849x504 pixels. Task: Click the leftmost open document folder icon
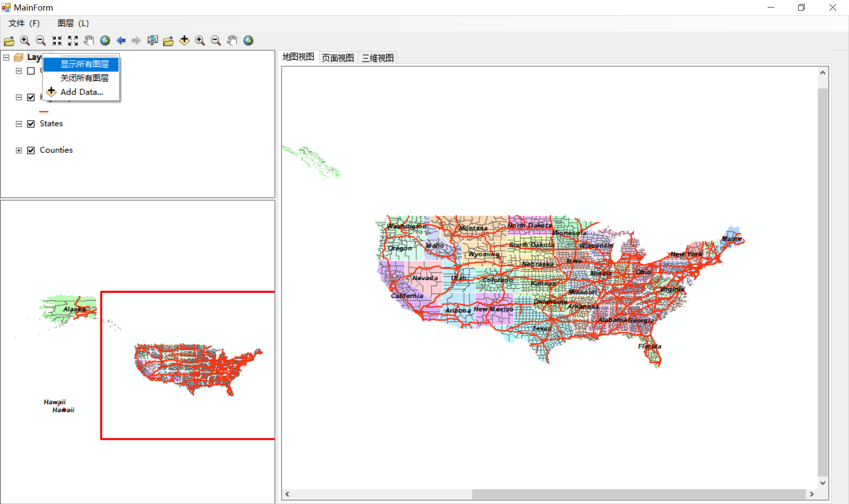tap(9, 41)
